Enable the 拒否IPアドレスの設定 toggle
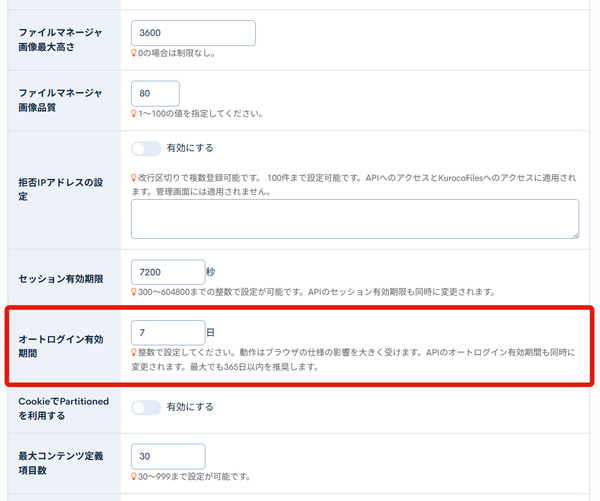Screen dimensions: 600x501 point(146,149)
